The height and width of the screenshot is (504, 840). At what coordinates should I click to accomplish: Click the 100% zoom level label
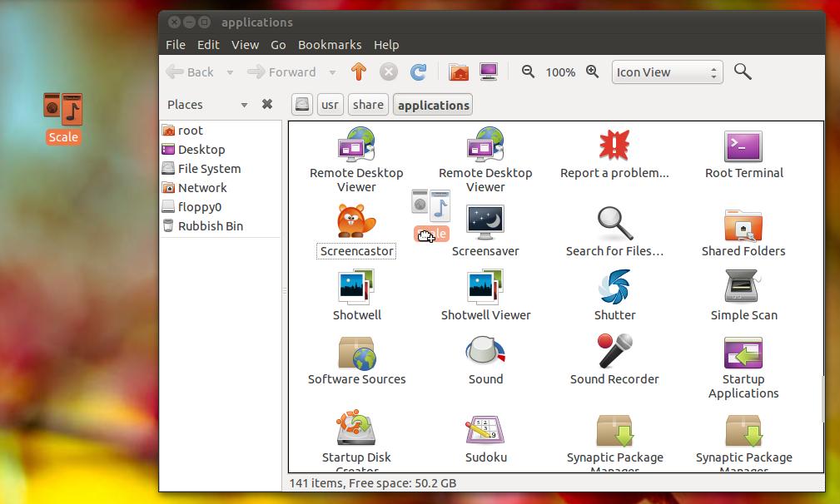pos(560,72)
